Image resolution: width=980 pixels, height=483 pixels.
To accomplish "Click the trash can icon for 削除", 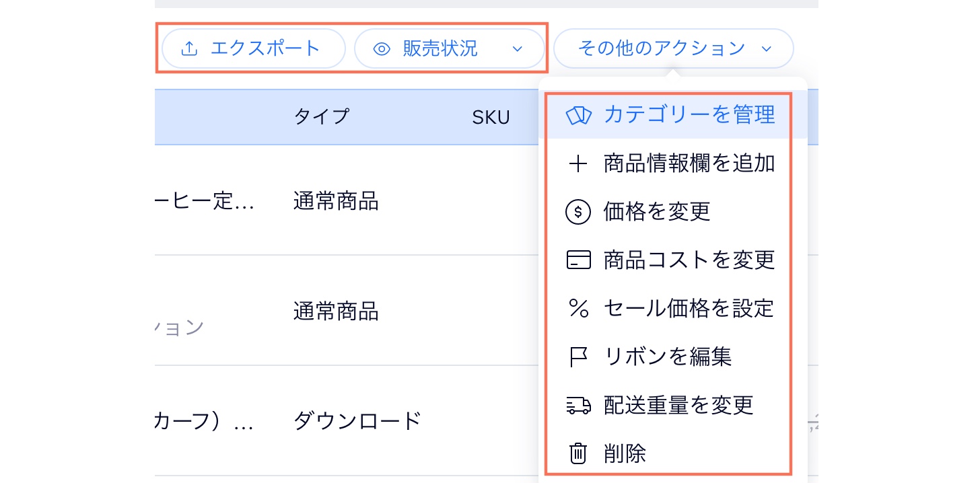I will click(578, 453).
